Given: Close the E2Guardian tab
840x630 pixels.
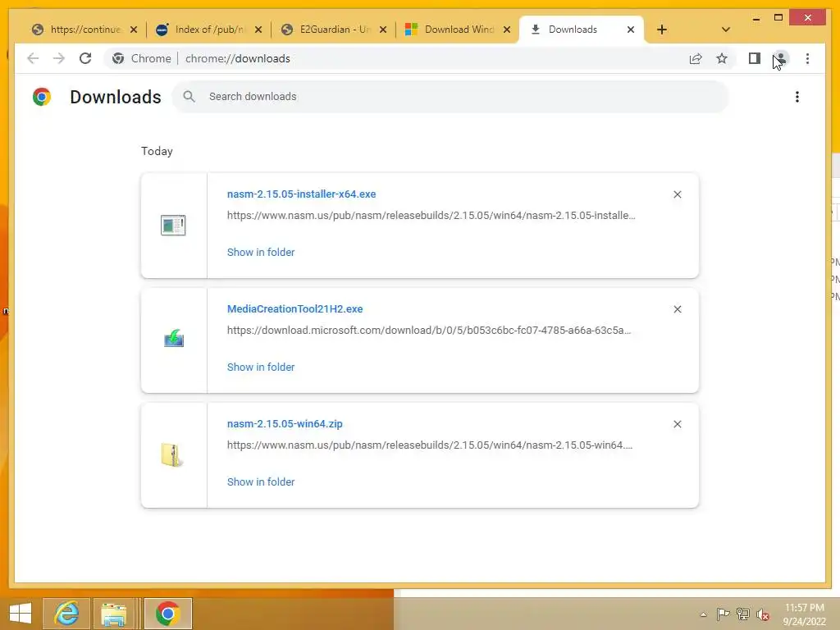Looking at the screenshot, I should [x=383, y=30].
